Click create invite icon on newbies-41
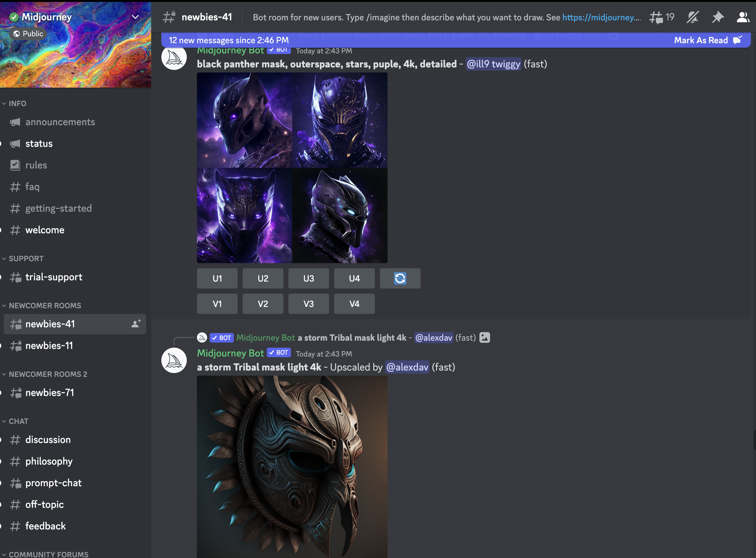The image size is (756, 558). tap(136, 323)
